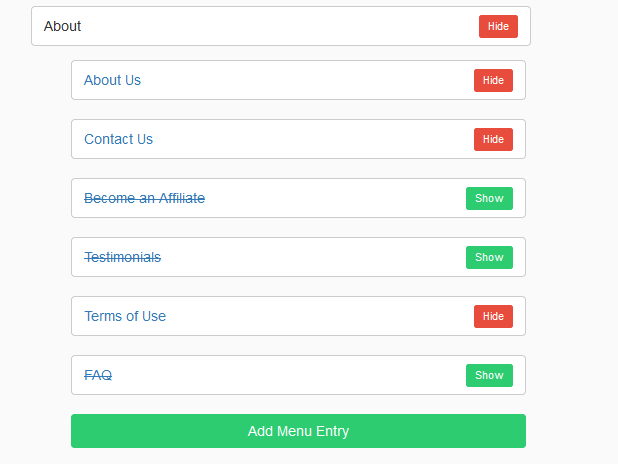Hide the About parent menu
The width and height of the screenshot is (618, 464).
[498, 26]
